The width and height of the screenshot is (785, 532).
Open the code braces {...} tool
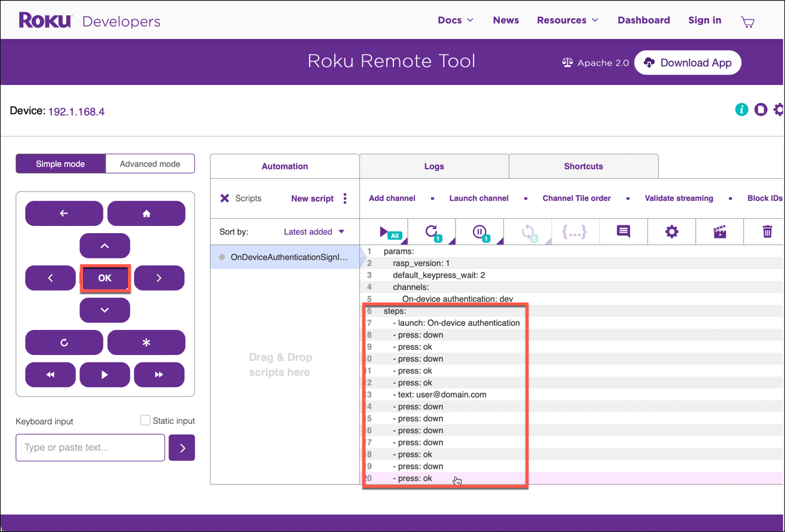(575, 231)
